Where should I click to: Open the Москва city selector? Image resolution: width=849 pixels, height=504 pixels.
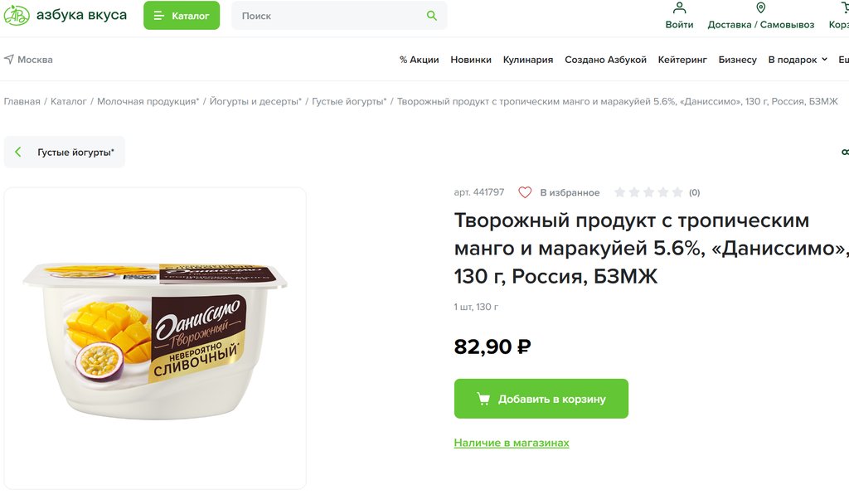point(34,60)
